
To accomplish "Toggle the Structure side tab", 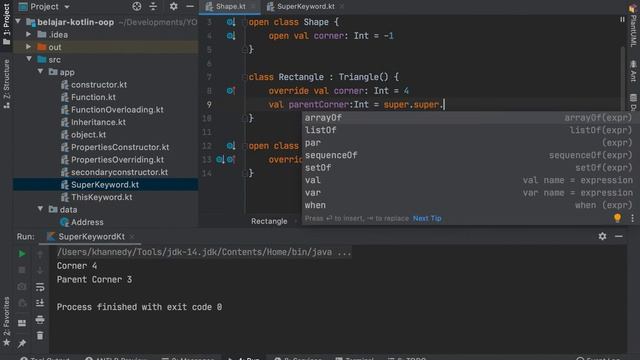I will (6, 84).
